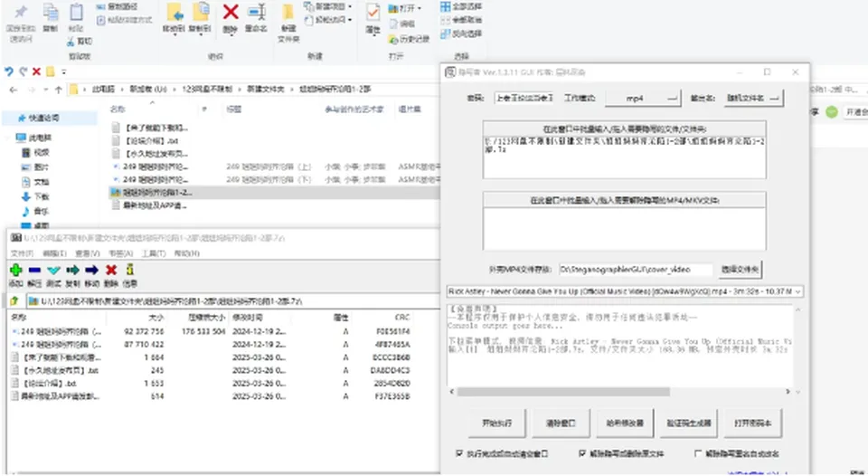
Task: Toggle the delete original file after removal checkbox
Action: (581, 453)
